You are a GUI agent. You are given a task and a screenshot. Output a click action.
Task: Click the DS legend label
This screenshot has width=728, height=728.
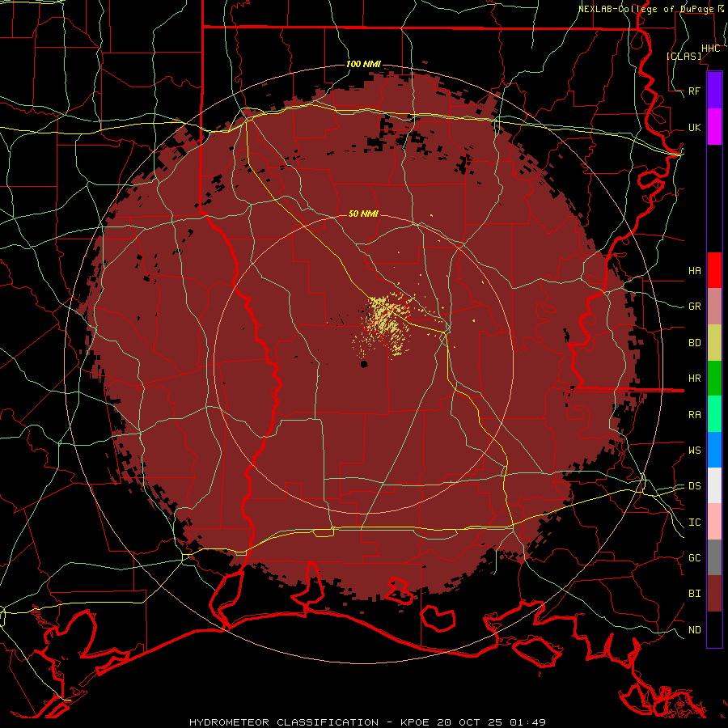(x=694, y=486)
